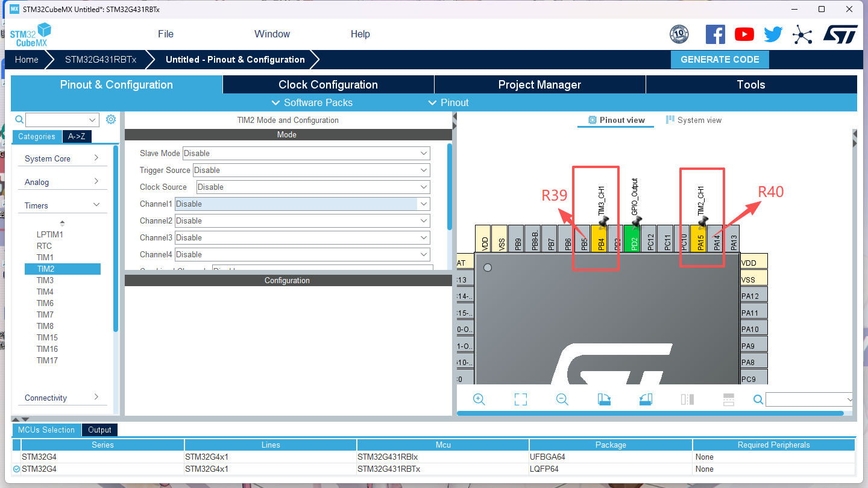Click zoom in icon under pinout view

[x=479, y=399]
